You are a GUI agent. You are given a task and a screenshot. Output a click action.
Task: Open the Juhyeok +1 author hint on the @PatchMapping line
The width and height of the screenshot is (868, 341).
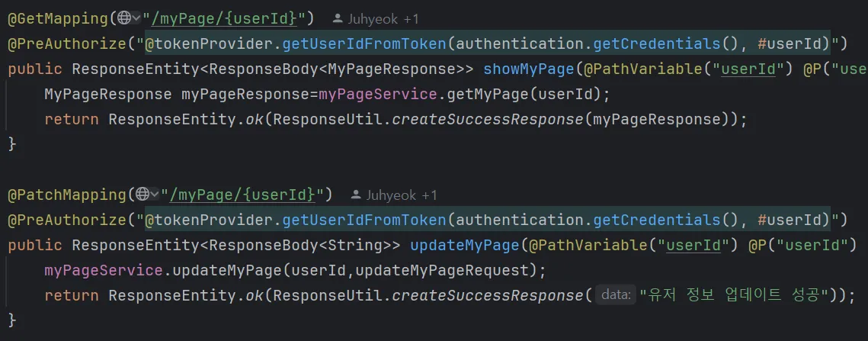(402, 195)
